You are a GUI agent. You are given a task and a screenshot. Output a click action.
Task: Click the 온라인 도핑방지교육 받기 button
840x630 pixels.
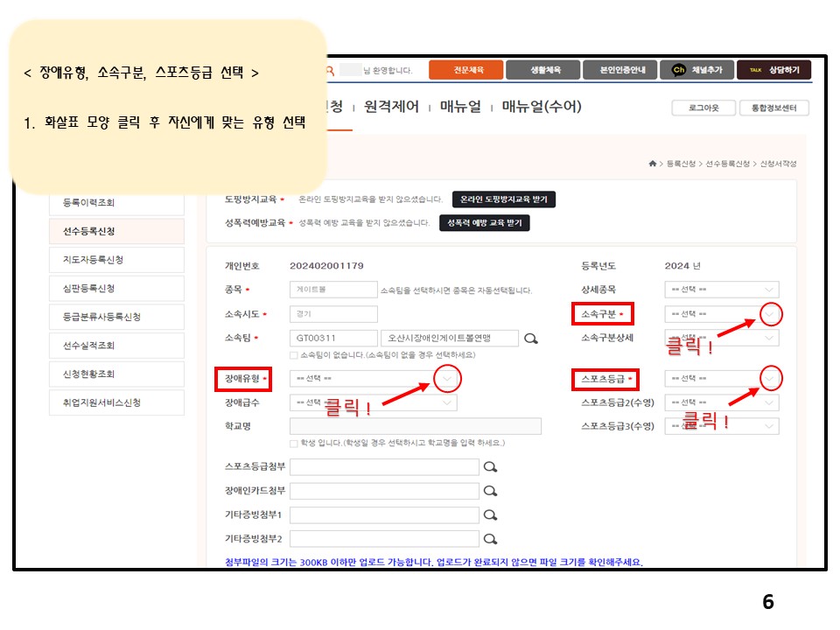coord(503,199)
